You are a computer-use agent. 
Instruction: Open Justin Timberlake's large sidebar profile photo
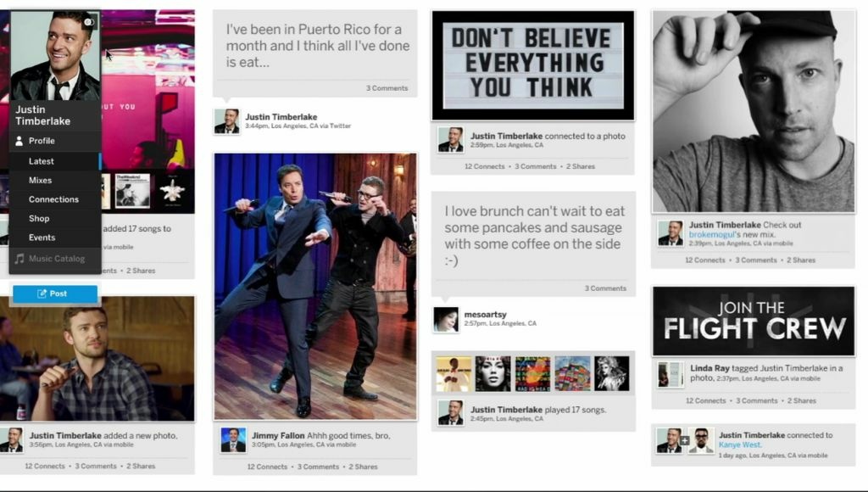tap(55, 55)
